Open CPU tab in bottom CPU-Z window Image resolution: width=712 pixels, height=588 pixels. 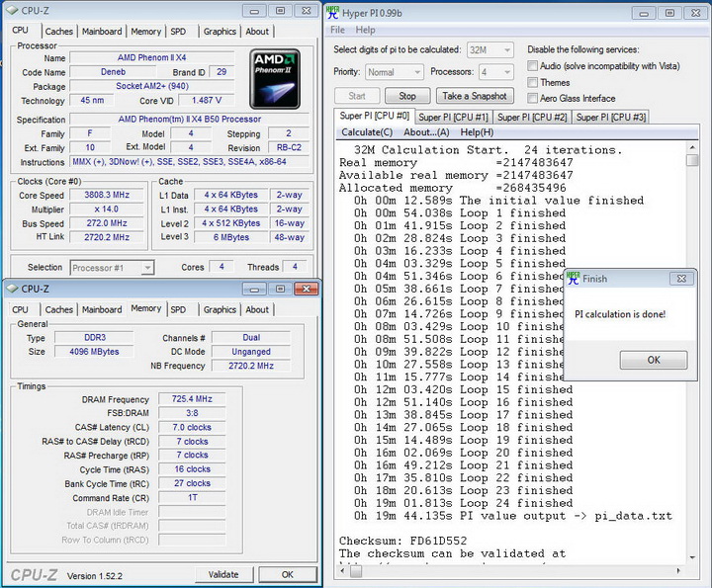coord(20,309)
